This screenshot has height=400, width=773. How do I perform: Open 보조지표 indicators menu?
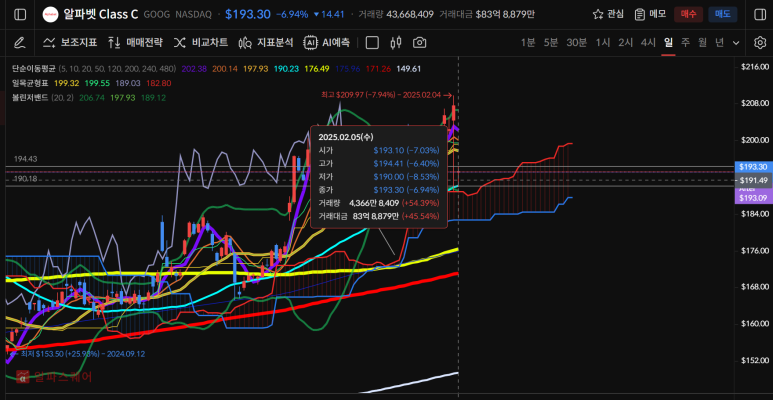click(70, 43)
